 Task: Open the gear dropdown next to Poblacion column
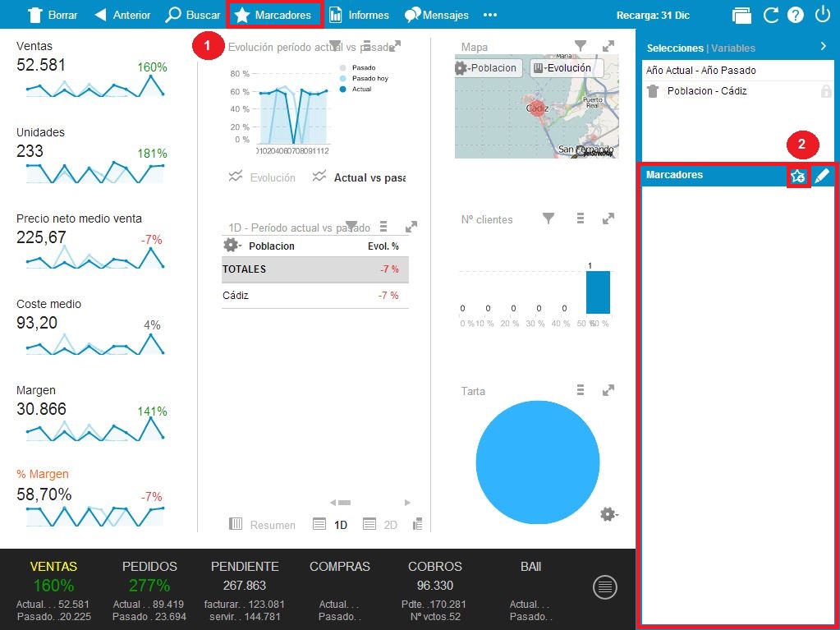(232, 246)
